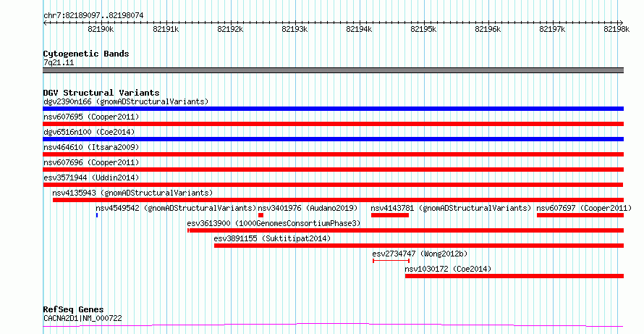Click the DGV Structural Variants track title
Image resolution: width=644 pixels, height=334 pixels.
tap(101, 93)
